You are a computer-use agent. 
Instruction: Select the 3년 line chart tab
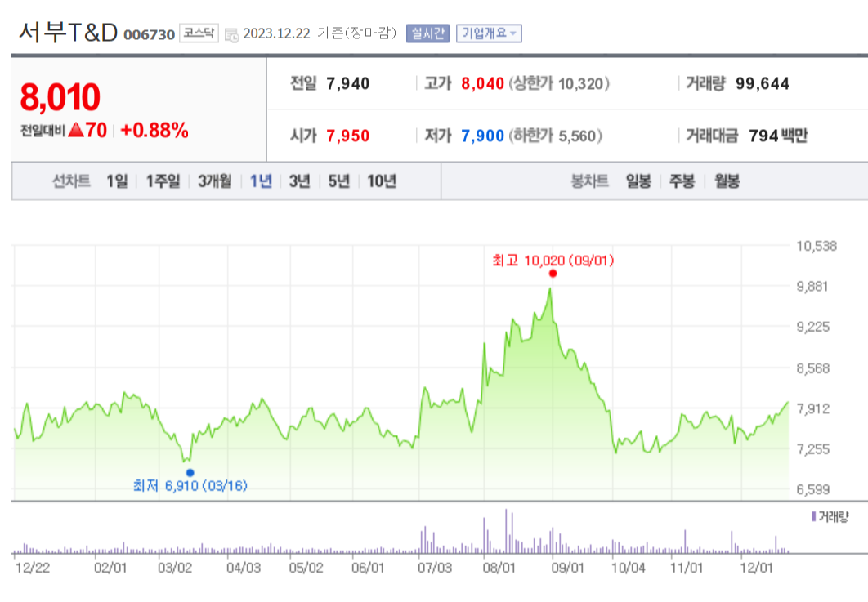(299, 181)
